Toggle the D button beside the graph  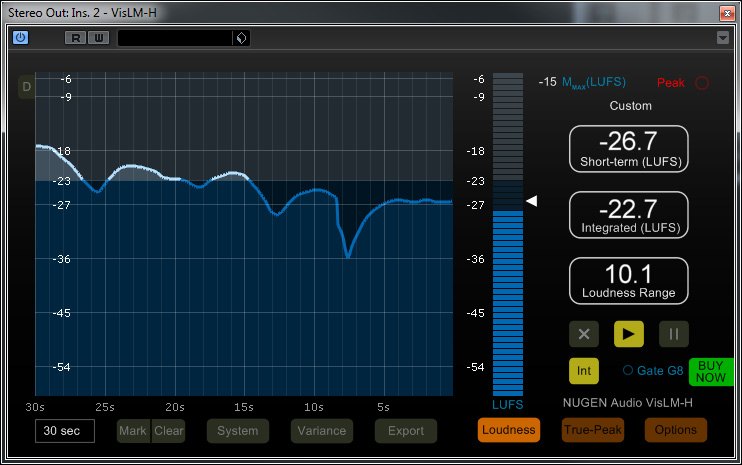click(x=26, y=87)
